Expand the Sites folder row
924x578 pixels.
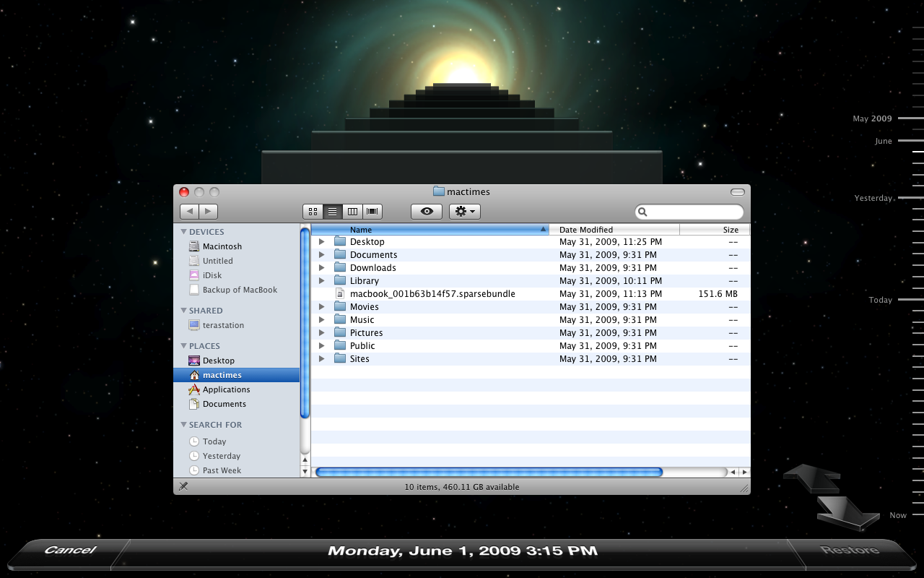(322, 359)
